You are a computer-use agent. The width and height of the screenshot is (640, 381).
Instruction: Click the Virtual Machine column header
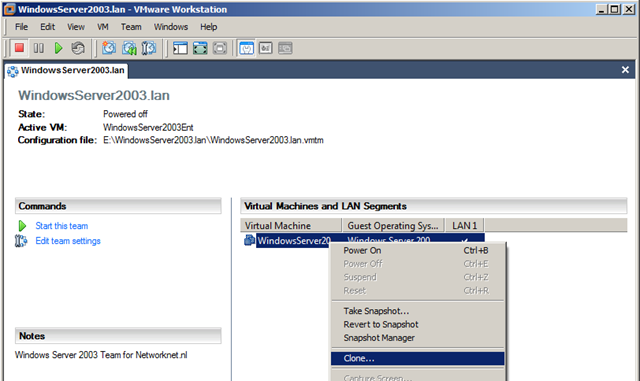(291, 225)
